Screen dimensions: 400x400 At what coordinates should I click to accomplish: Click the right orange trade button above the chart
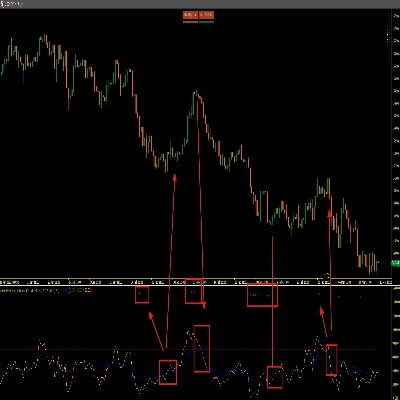pos(206,15)
